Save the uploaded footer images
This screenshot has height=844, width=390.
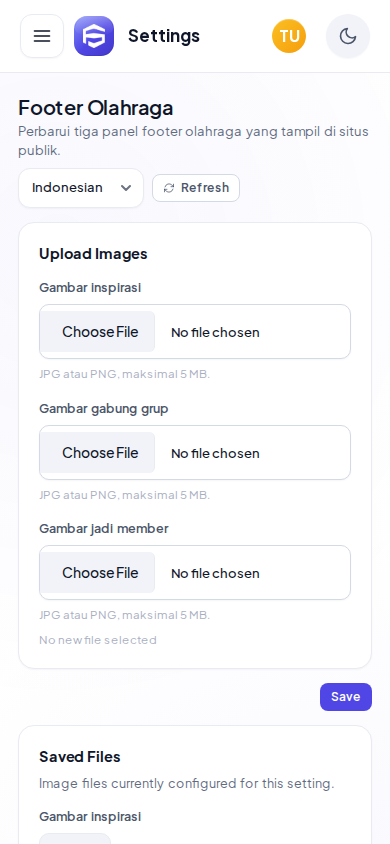tap(346, 697)
